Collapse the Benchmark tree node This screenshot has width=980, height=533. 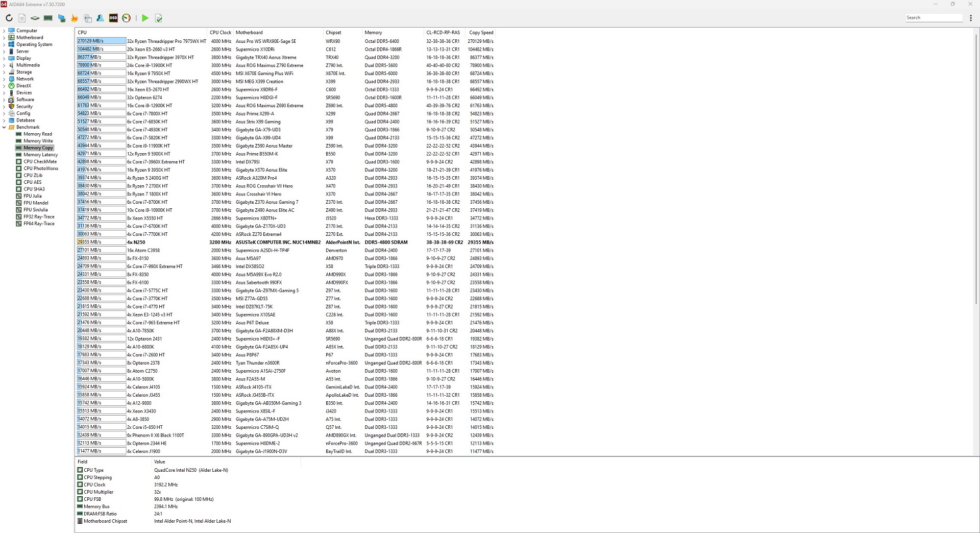point(4,127)
